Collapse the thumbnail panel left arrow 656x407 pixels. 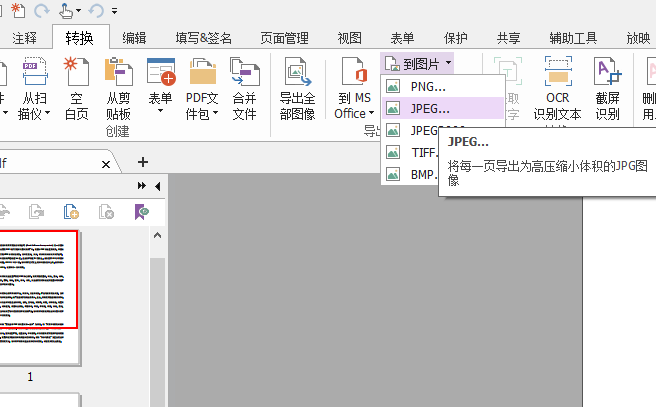pyautogui.click(x=158, y=186)
